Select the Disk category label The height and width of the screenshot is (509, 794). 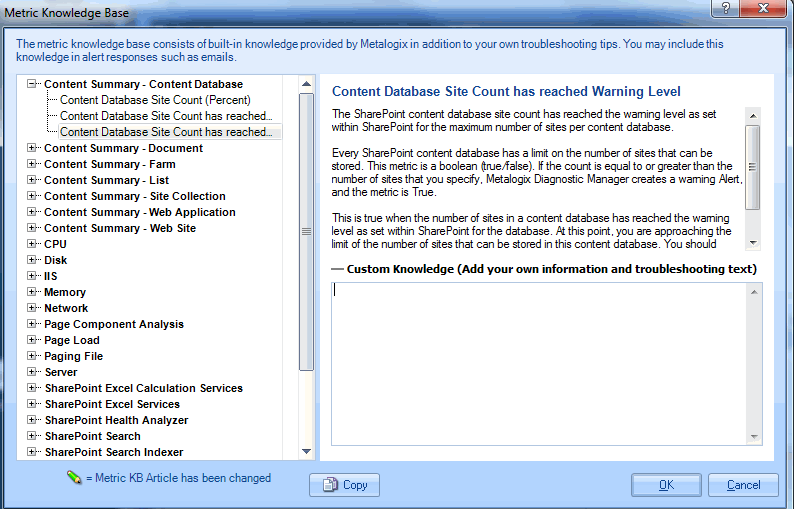(x=55, y=260)
